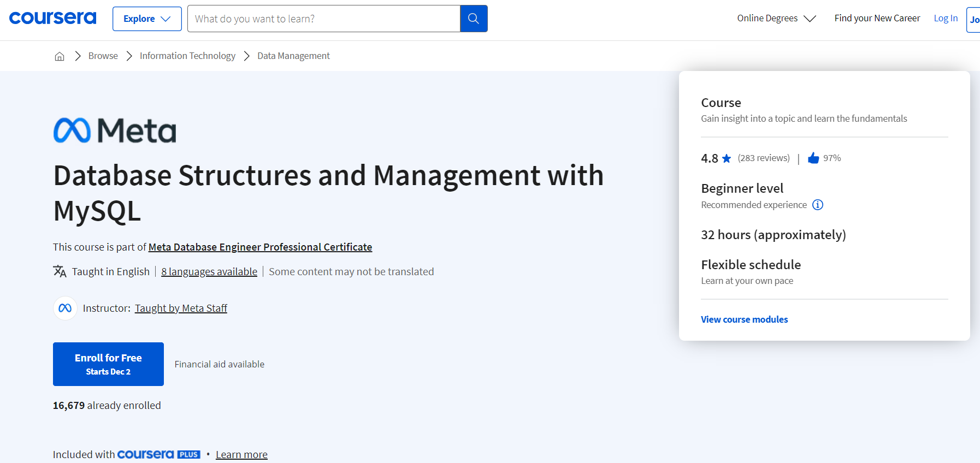Open the Explore dropdown menu

pos(147,19)
